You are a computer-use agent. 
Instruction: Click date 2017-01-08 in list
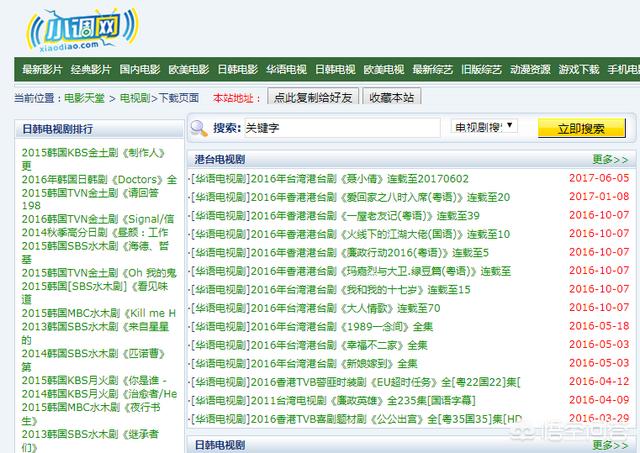pos(599,196)
